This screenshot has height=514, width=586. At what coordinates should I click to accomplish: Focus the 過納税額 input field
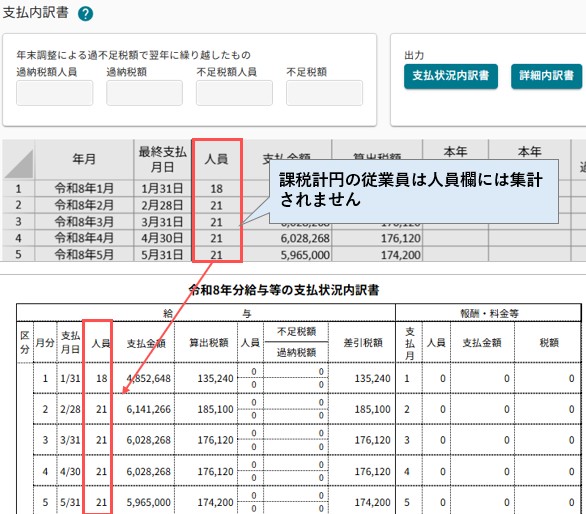pos(144,93)
